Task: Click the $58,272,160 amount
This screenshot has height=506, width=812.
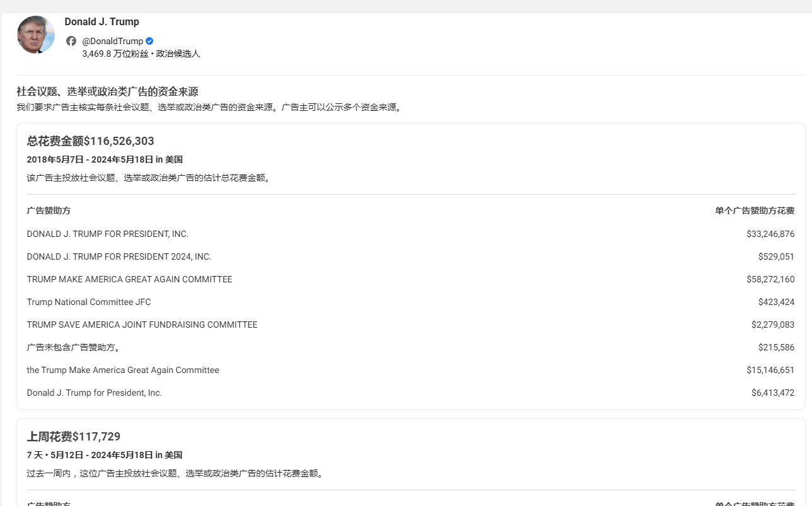Action: (x=770, y=279)
